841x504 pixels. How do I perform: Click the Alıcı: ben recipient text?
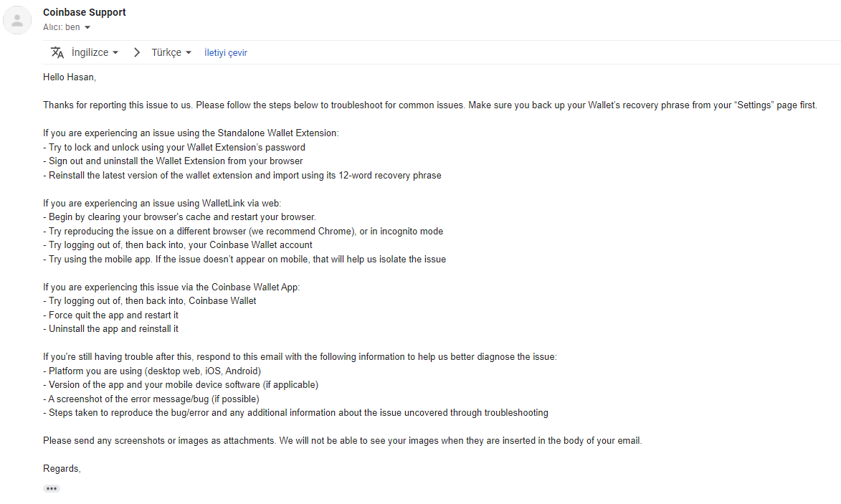61,27
